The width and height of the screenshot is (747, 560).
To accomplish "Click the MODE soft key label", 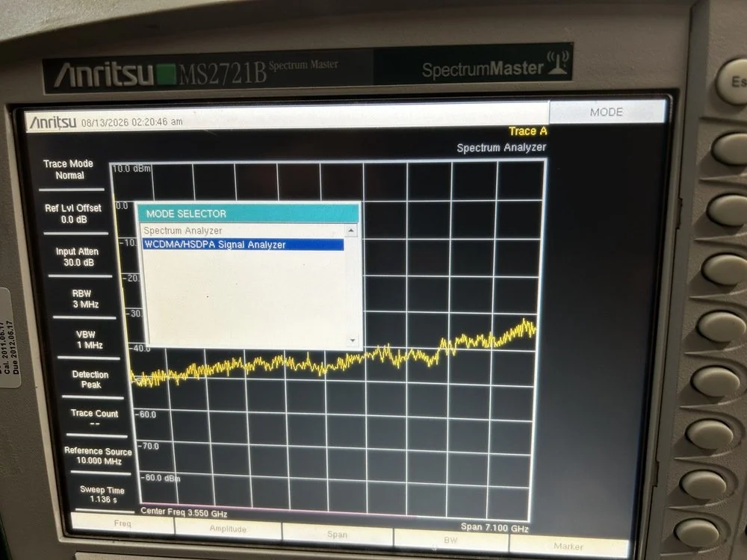I will click(x=606, y=112).
